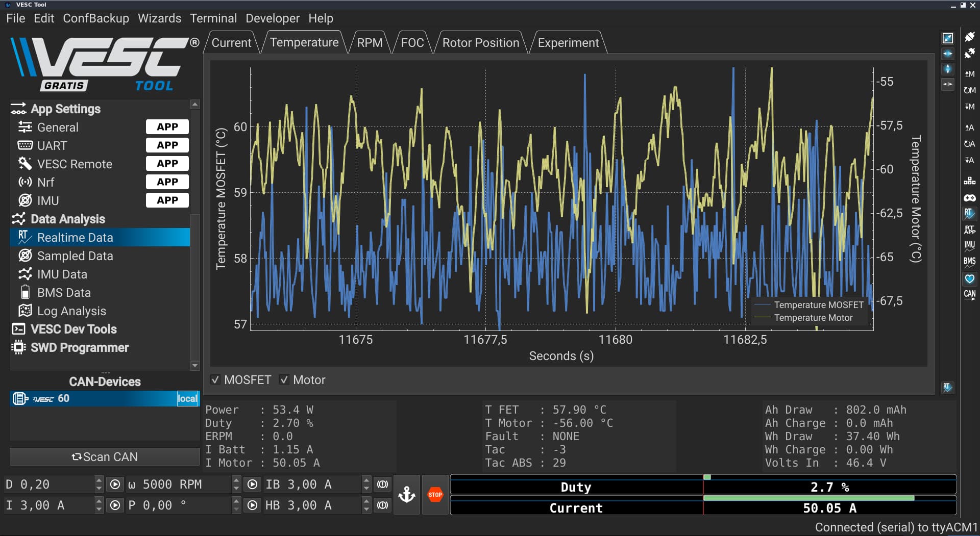Click the autoscale graph icon above the chart
The height and width of the screenshot is (536, 980).
point(947,38)
